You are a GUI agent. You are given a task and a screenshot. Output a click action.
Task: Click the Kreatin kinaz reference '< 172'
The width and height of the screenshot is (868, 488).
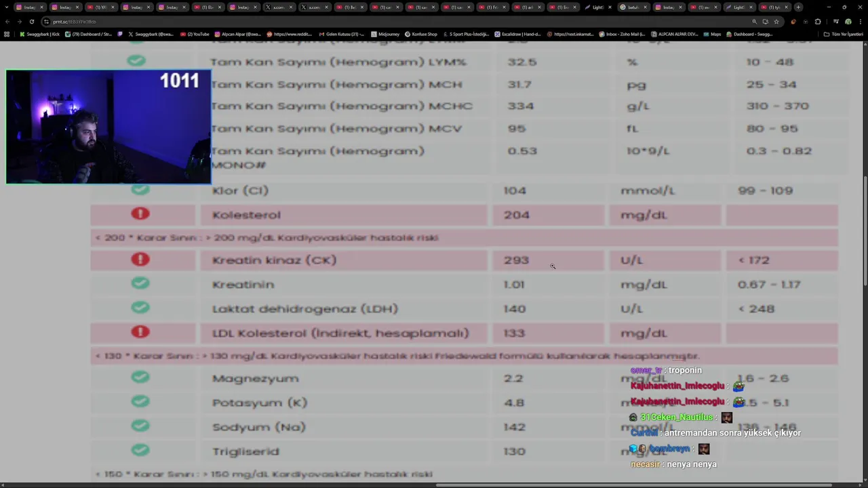pos(754,260)
